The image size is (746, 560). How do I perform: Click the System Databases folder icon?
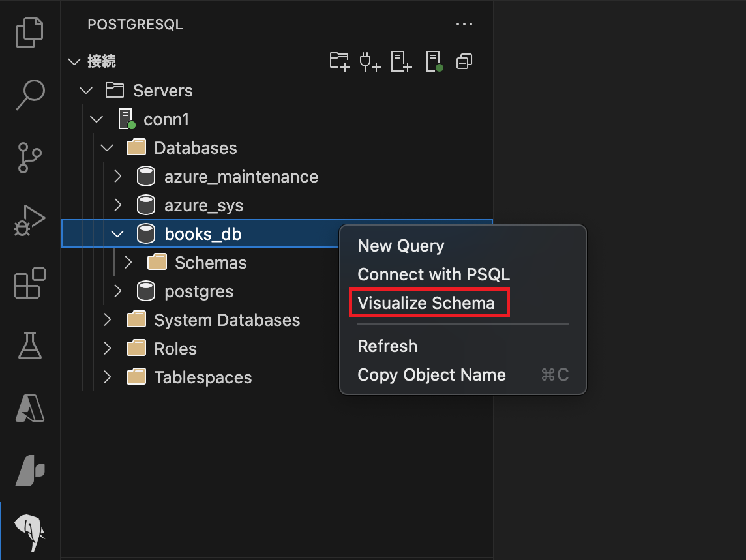point(136,319)
